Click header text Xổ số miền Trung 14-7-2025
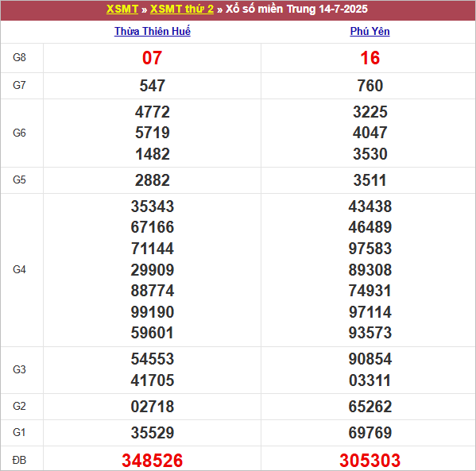476x471 pixels. click(296, 9)
